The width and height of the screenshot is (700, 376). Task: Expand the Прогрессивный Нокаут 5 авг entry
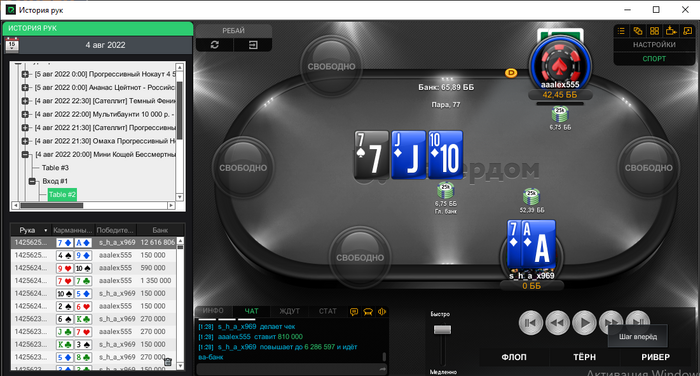(x=25, y=74)
